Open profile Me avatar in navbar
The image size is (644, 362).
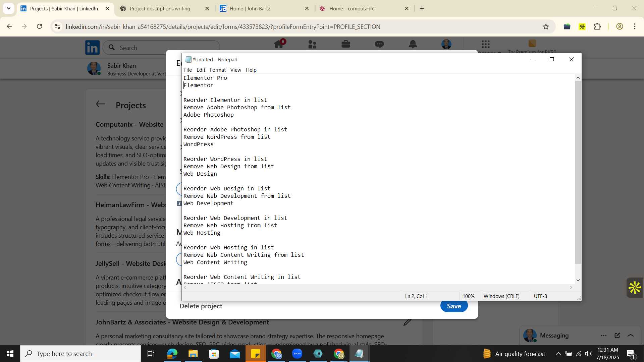pyautogui.click(x=446, y=44)
